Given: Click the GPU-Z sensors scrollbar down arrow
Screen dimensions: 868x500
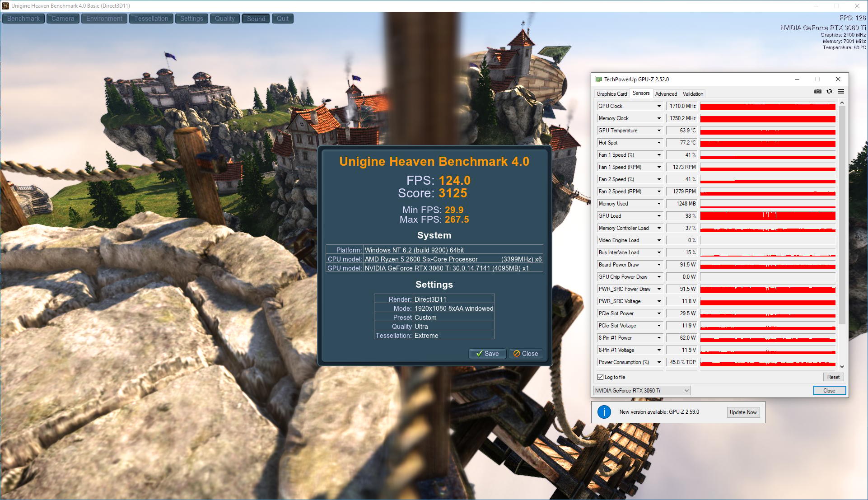Looking at the screenshot, I should coord(842,367).
